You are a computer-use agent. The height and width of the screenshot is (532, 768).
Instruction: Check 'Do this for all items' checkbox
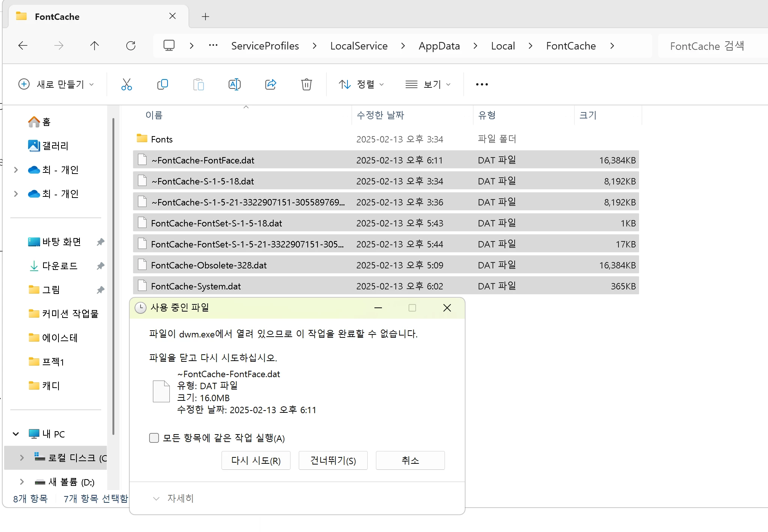(x=154, y=438)
